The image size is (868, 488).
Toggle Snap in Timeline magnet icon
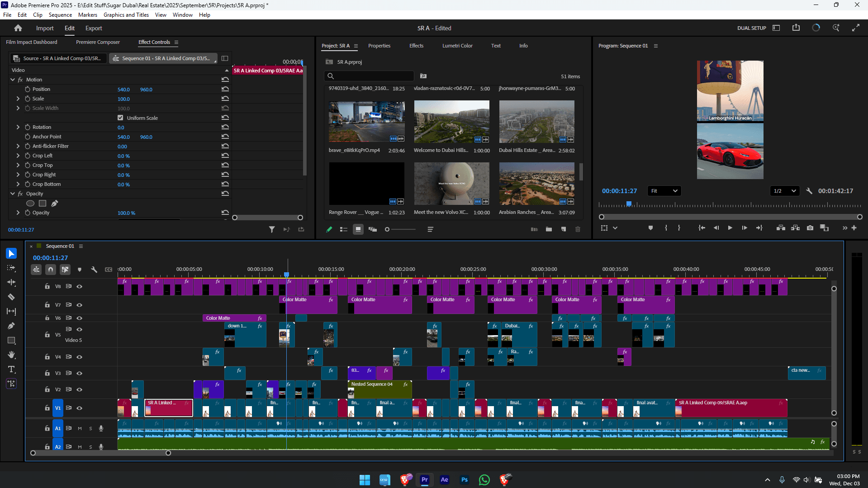51,270
